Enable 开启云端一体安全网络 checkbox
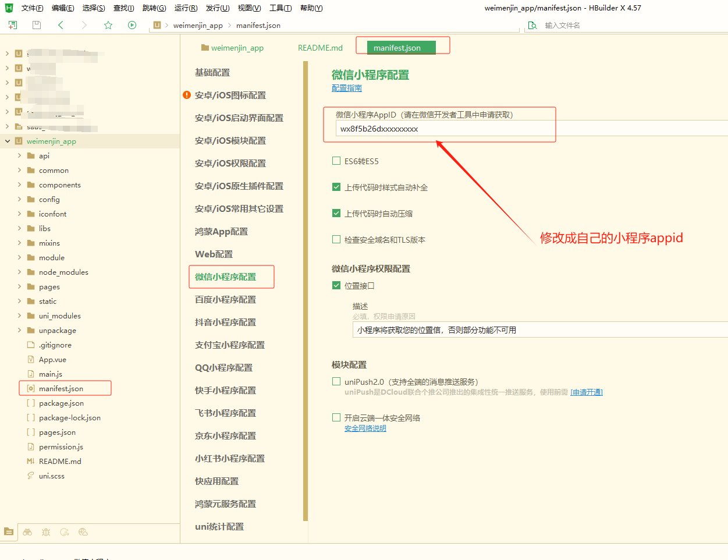Screen dimensions: 728x560 tap(336, 417)
